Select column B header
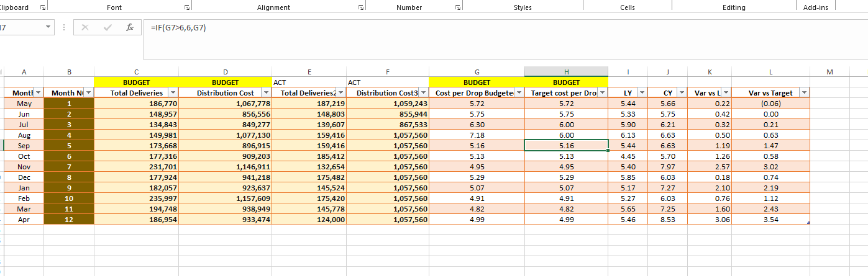Screen dimensions: 868x276 pyautogui.click(x=69, y=72)
